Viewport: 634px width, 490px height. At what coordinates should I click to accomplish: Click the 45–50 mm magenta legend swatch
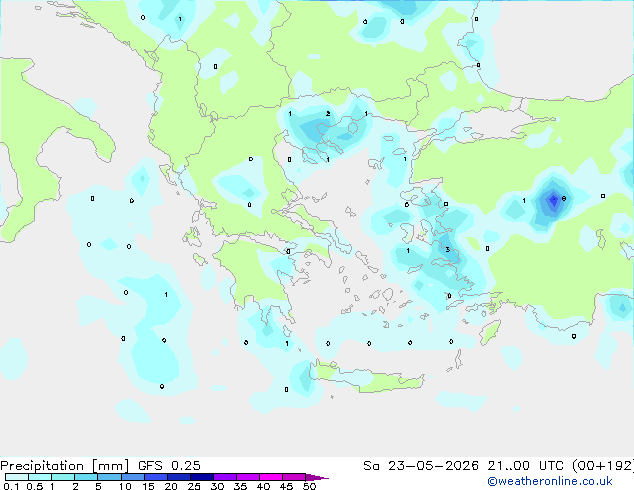pos(294,477)
